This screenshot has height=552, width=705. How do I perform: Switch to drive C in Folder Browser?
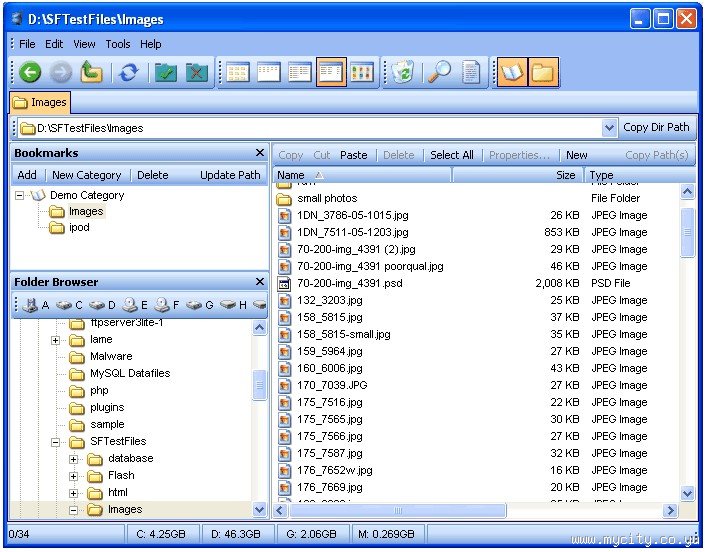(x=71, y=305)
